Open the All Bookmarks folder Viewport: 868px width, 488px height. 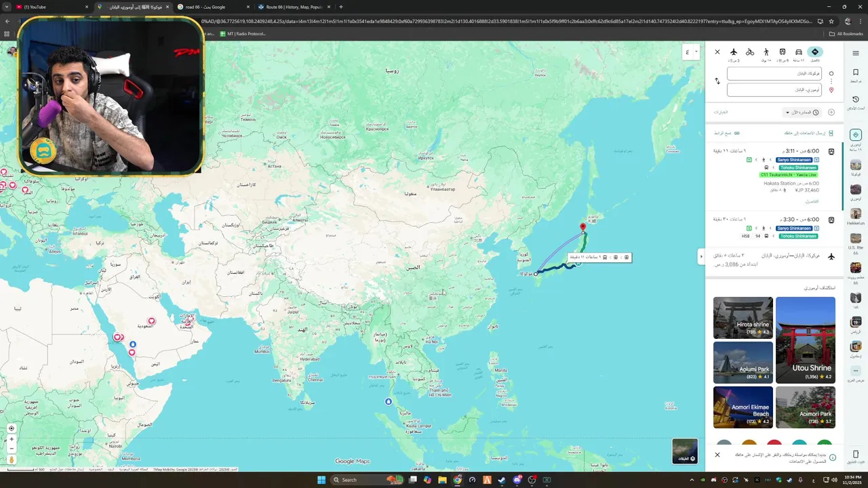click(846, 34)
